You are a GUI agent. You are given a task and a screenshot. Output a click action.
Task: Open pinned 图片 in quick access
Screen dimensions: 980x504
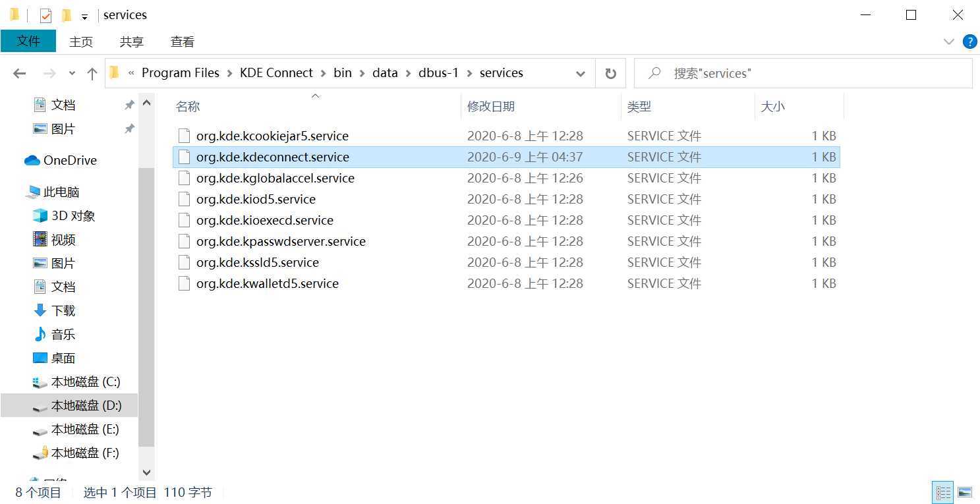point(63,128)
